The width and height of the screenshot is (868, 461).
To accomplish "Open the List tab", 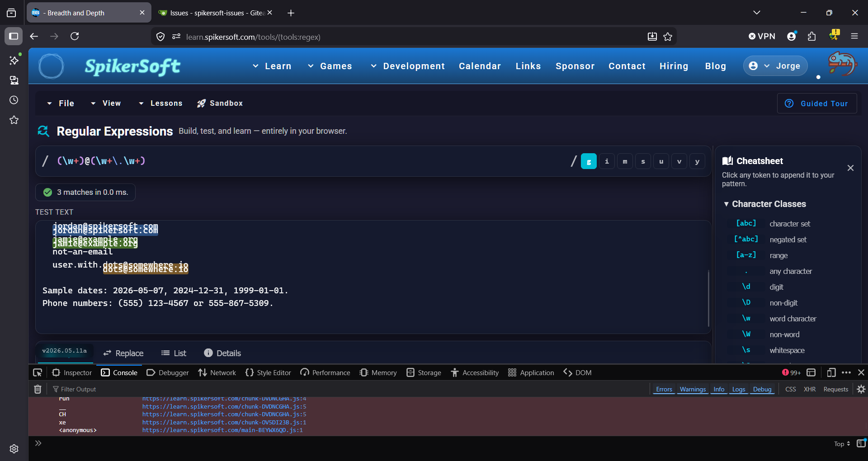I will coord(174,353).
